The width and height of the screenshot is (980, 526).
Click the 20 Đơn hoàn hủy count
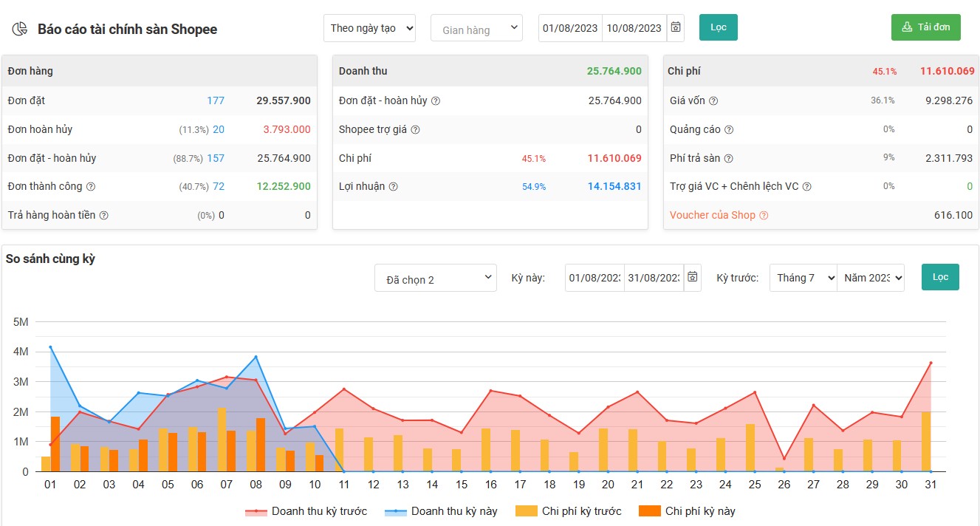coord(219,129)
